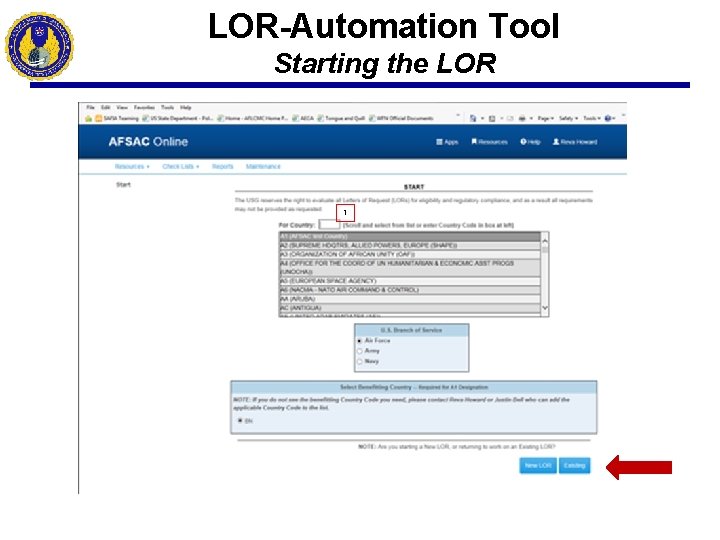The height and width of the screenshot is (540, 720).
Task: Open the Home - AFLCMC Home favorite
Action: pyautogui.click(x=252, y=118)
